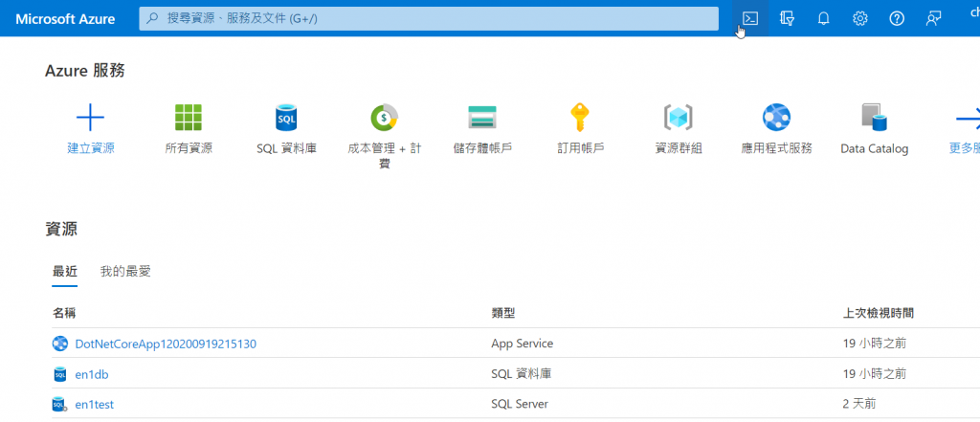
Task: Click the 19 小時之前 cell in the en1db row
Action: (875, 374)
